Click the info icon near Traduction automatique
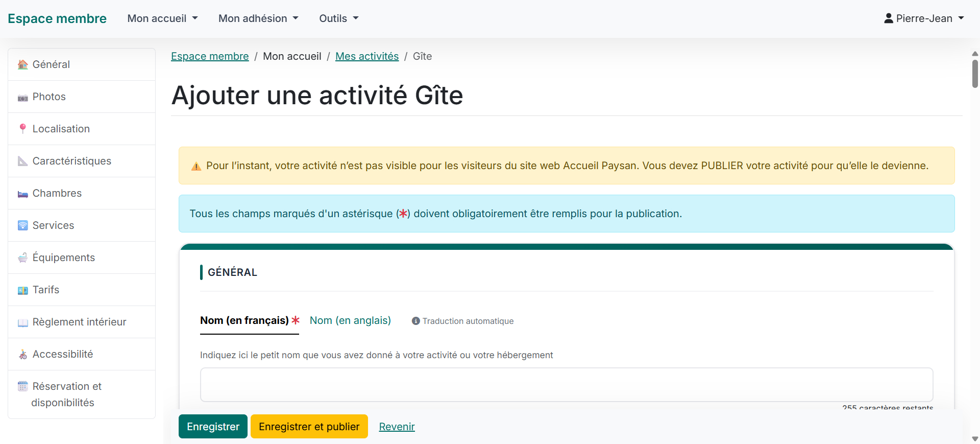 pos(415,321)
